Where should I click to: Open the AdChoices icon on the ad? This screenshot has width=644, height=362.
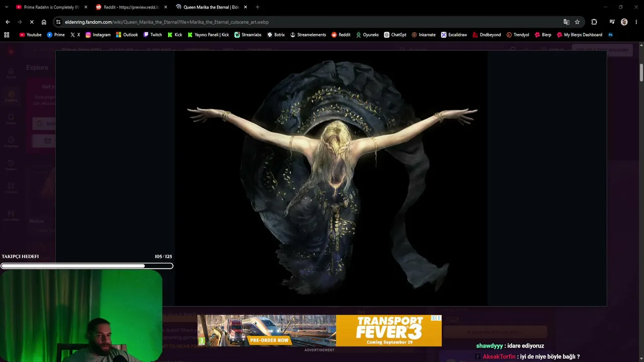coord(434,318)
